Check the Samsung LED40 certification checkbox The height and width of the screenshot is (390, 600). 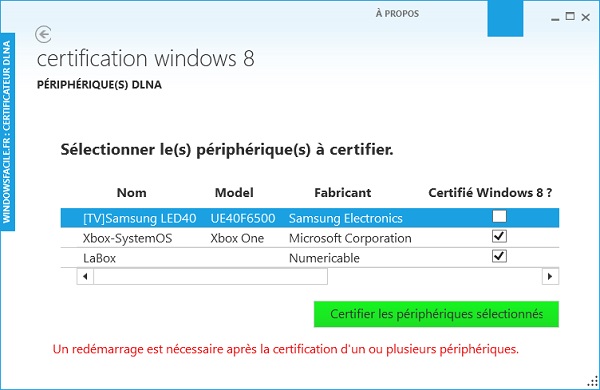point(499,216)
